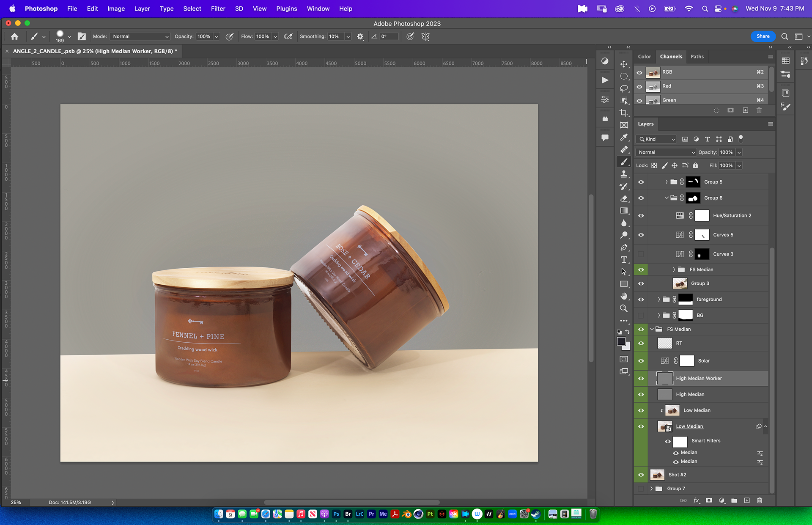Screen dimensions: 812x525
Task: Hide the Shot #2 layer
Action: (641, 475)
